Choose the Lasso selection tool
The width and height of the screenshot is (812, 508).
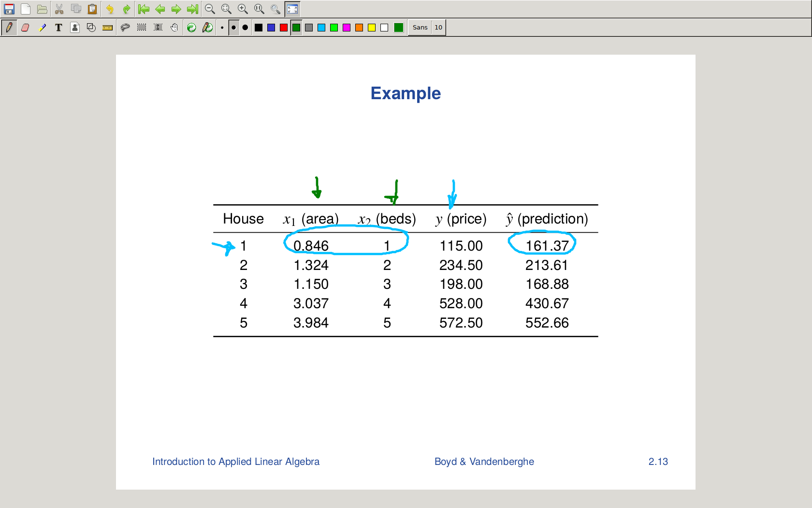pos(125,28)
